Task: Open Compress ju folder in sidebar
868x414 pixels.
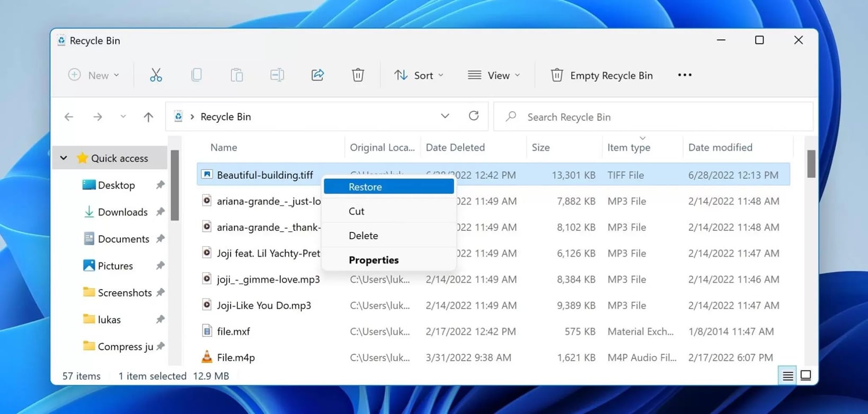Action: (x=125, y=346)
